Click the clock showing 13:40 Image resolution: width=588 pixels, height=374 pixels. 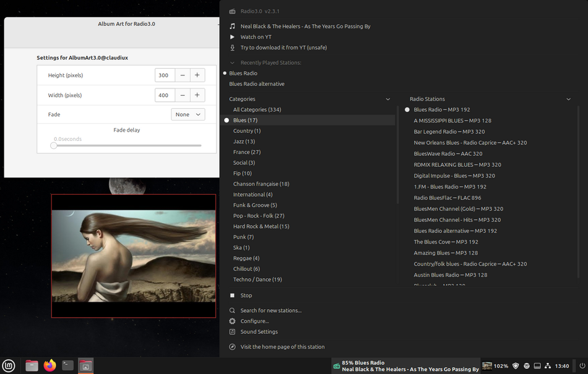point(562,366)
